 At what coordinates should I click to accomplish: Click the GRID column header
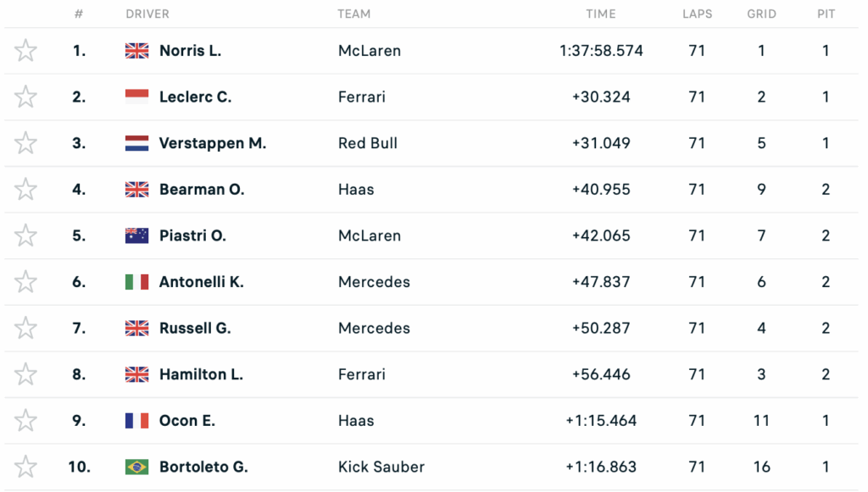[761, 14]
